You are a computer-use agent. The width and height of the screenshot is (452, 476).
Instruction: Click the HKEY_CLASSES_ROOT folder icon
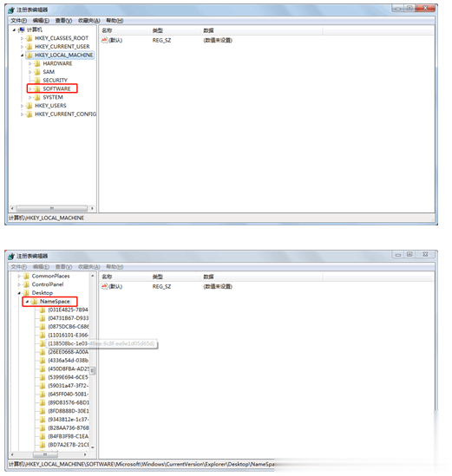(29, 38)
